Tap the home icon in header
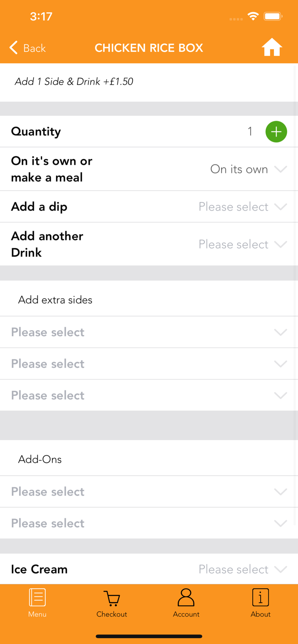This screenshot has width=298, height=644. 272,48
